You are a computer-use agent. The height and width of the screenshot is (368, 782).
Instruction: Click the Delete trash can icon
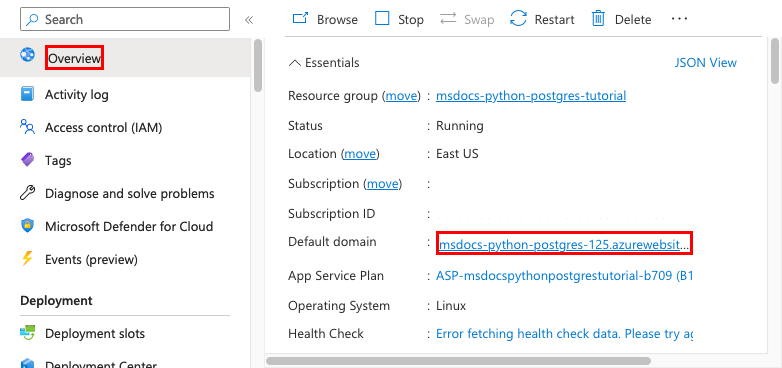click(598, 19)
